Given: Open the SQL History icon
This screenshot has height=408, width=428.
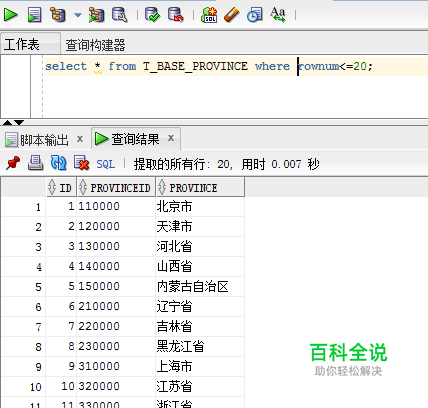Looking at the screenshot, I should [255, 15].
